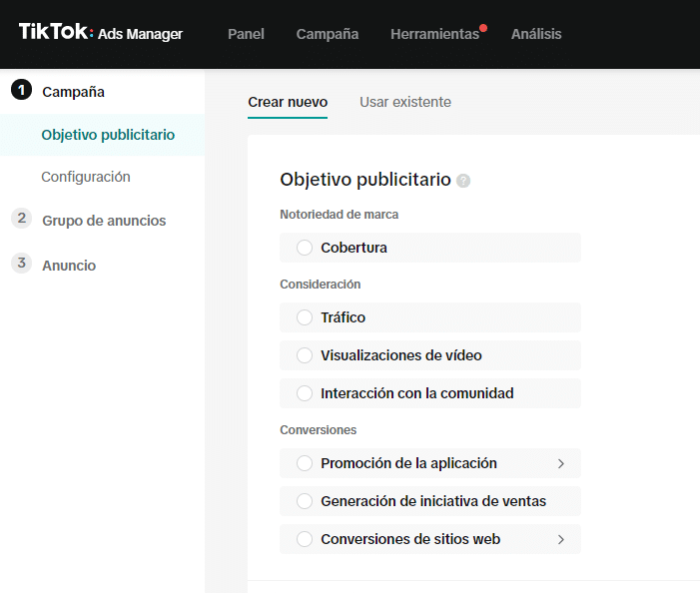700x593 pixels.
Task: Select Generación de iniciativa de ventas radio
Action: tap(305, 501)
